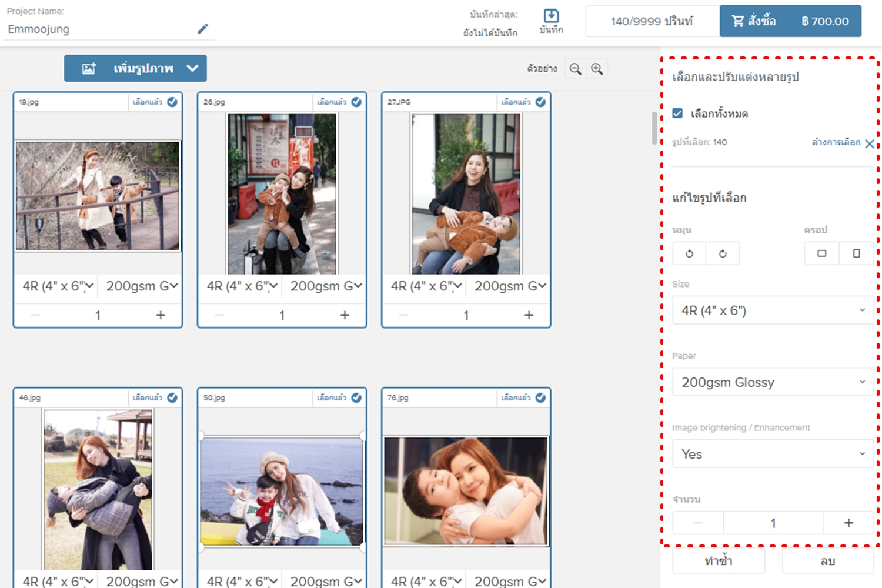Open size dropdown for 76.jpg

(x=425, y=581)
